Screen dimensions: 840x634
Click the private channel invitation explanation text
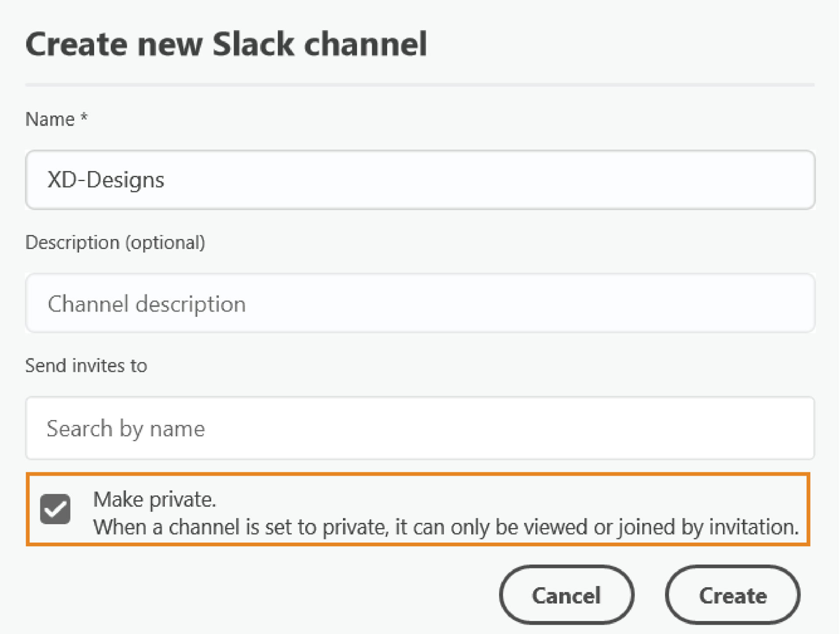click(445, 527)
